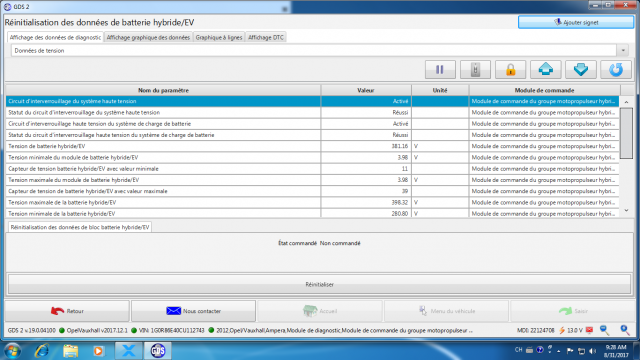Move parameter up with blue arrow
Image resolution: width=640 pixels, height=360 pixels.
click(545, 70)
